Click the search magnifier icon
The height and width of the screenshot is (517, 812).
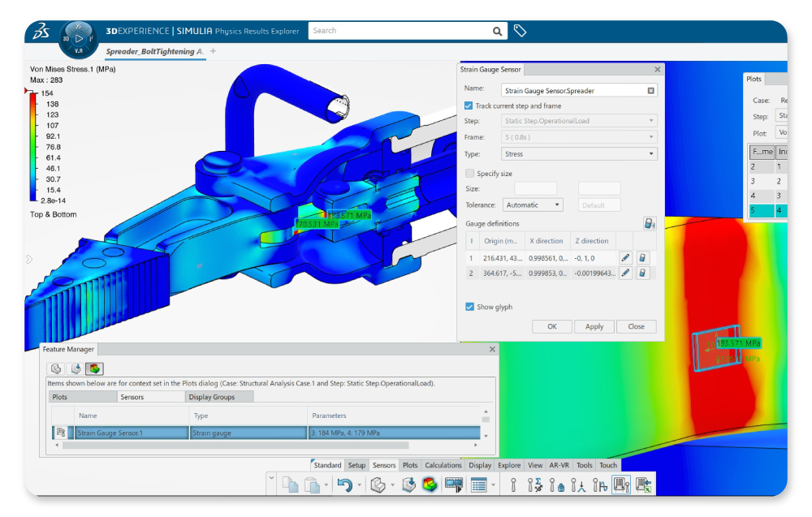[497, 31]
